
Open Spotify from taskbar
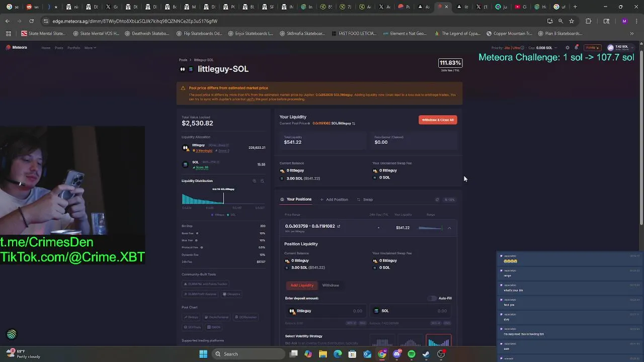(412, 354)
